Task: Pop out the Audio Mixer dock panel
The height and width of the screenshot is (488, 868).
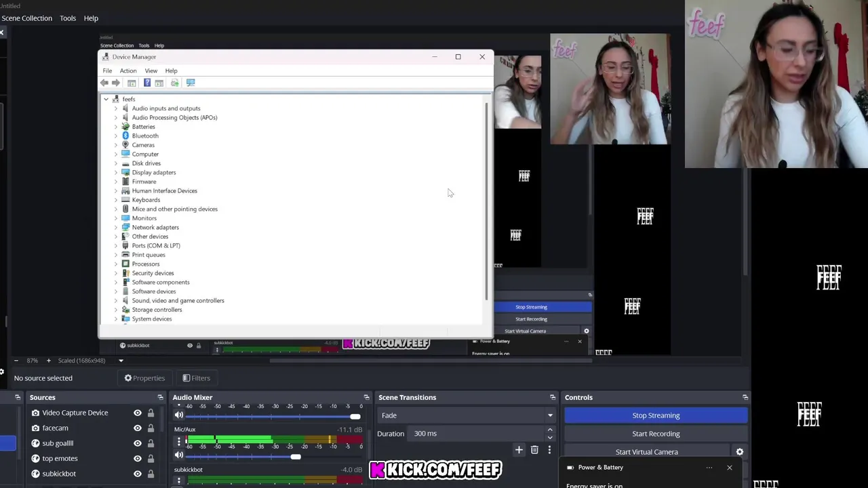Action: click(366, 397)
